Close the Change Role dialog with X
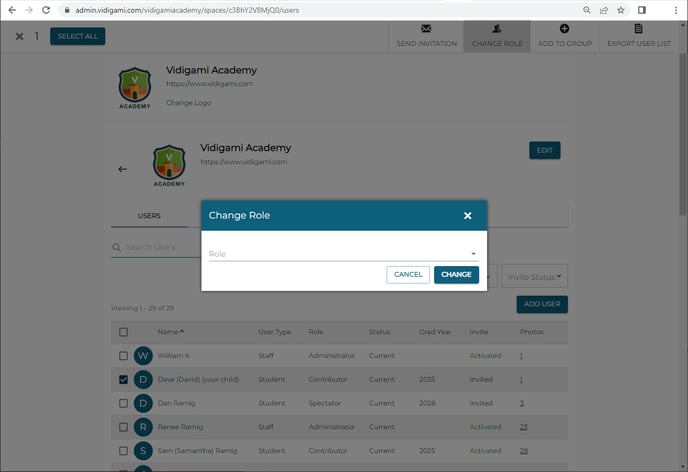The height and width of the screenshot is (472, 688). tap(467, 215)
